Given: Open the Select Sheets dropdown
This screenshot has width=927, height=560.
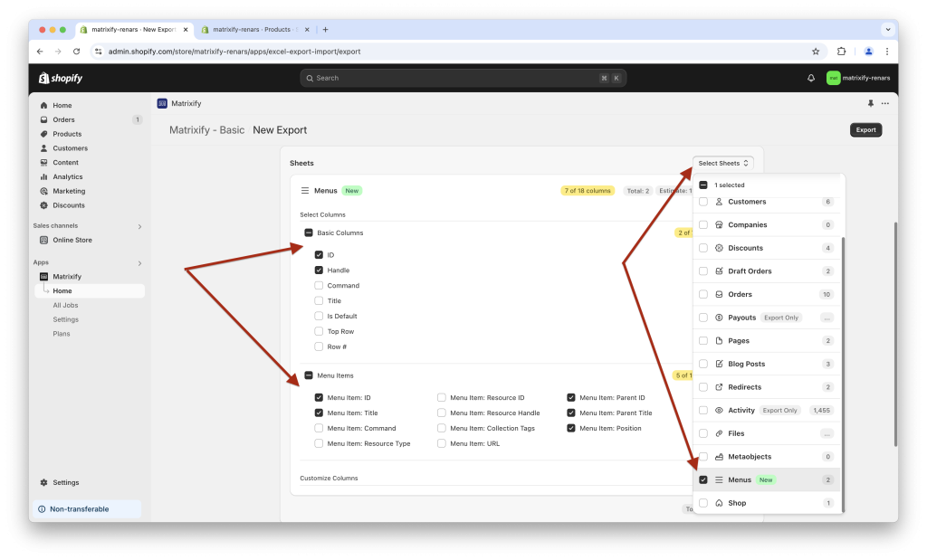Looking at the screenshot, I should [x=722, y=163].
